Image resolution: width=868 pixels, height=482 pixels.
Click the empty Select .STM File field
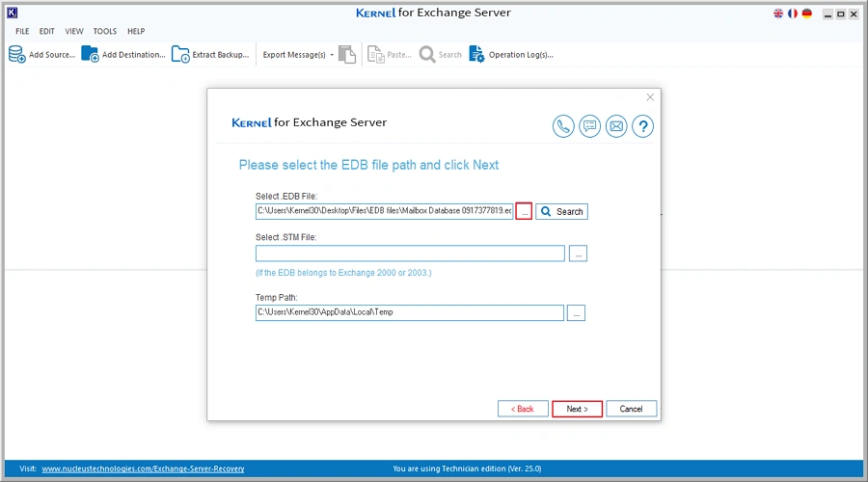point(410,254)
